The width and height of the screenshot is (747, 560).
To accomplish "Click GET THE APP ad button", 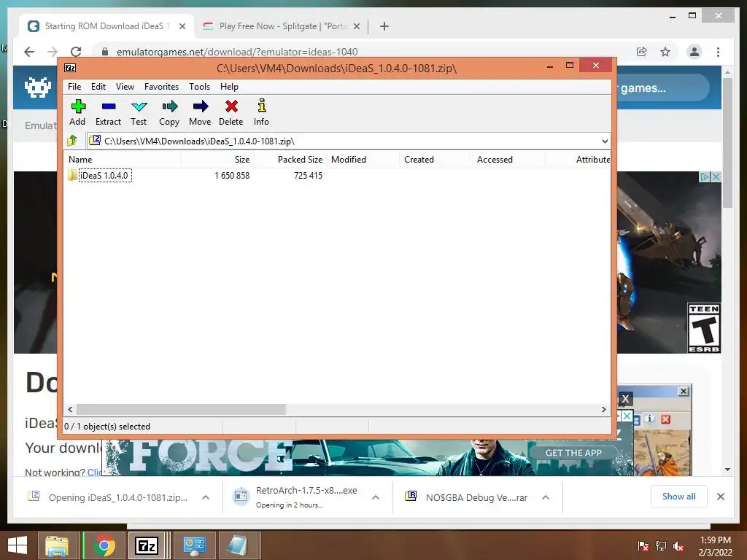I will 573,453.
